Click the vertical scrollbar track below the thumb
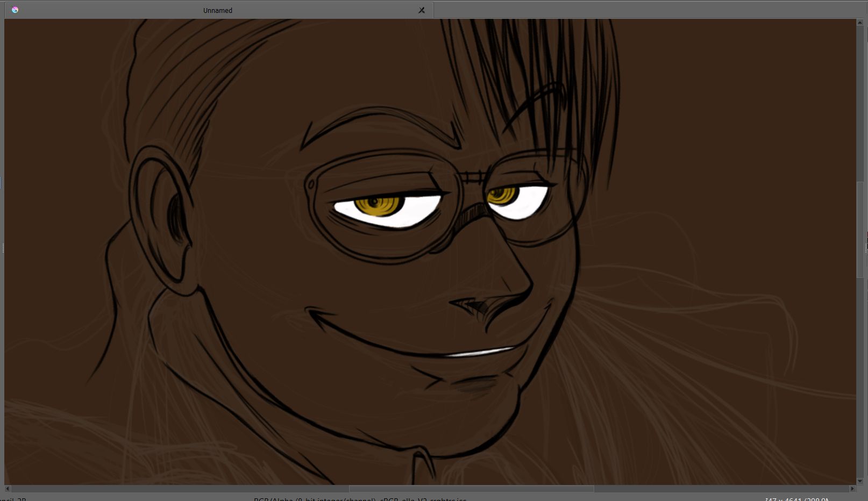 [860, 376]
